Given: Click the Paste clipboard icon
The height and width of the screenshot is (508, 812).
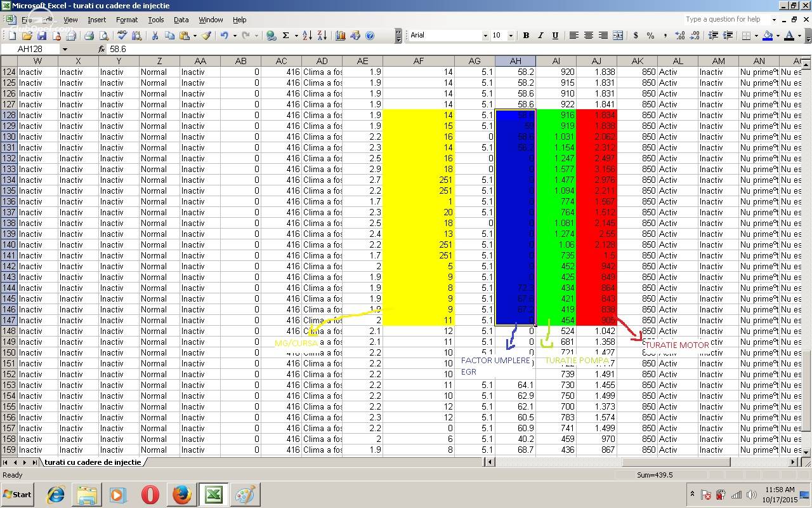Looking at the screenshot, I should pyautogui.click(x=185, y=36).
